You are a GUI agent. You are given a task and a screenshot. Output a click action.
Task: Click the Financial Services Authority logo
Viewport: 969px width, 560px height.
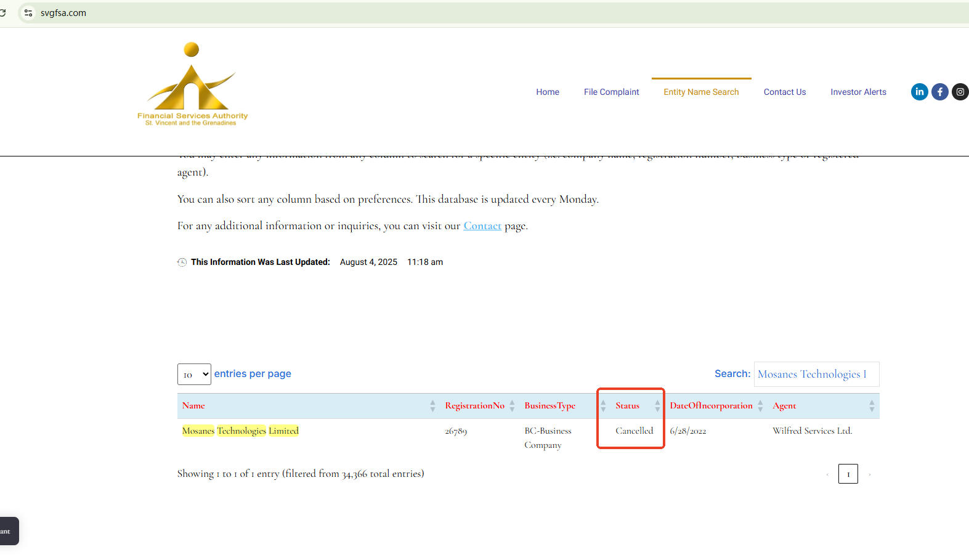pos(192,84)
